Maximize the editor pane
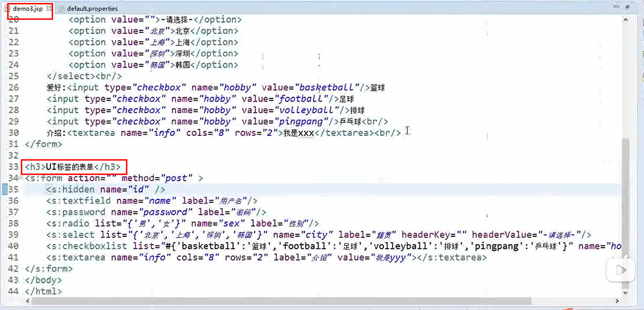This screenshot has width=644, height=310. point(627,7)
